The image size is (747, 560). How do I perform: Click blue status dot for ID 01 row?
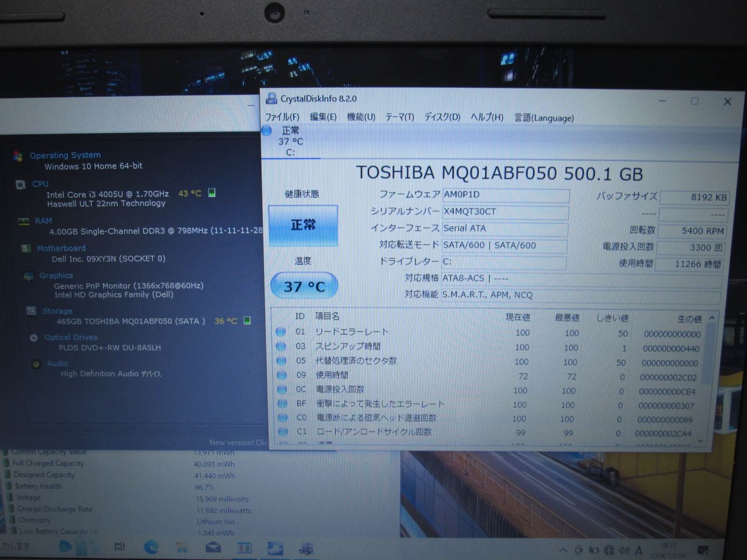(x=281, y=332)
